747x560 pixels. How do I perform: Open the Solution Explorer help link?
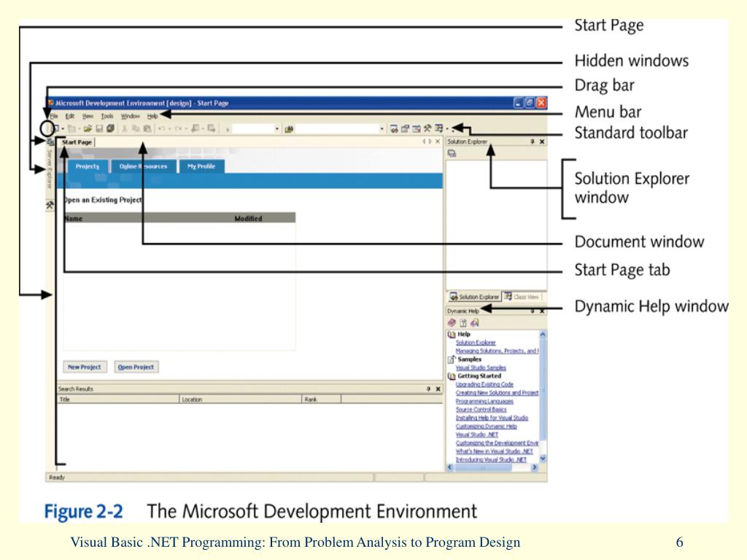click(476, 343)
